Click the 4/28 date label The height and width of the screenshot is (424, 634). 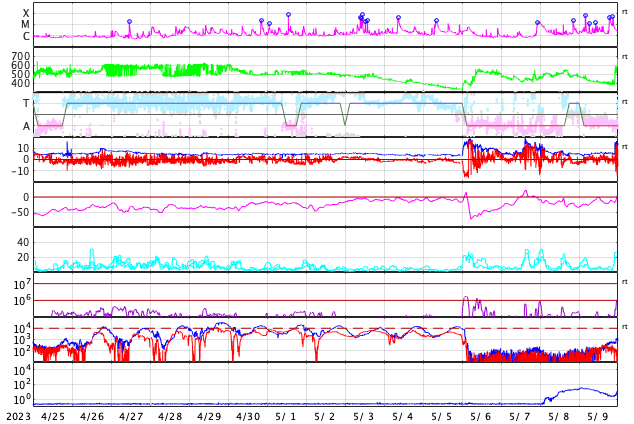pos(170,416)
